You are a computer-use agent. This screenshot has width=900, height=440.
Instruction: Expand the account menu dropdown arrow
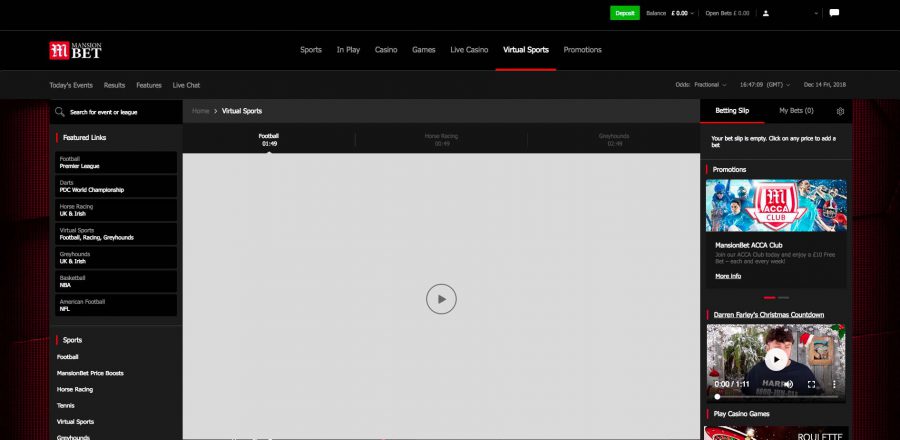[x=816, y=13]
